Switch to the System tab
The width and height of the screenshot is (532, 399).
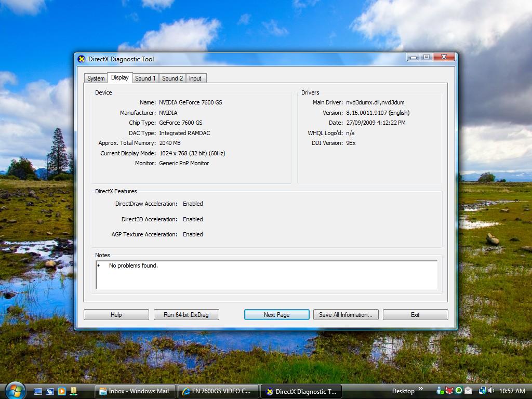point(96,78)
